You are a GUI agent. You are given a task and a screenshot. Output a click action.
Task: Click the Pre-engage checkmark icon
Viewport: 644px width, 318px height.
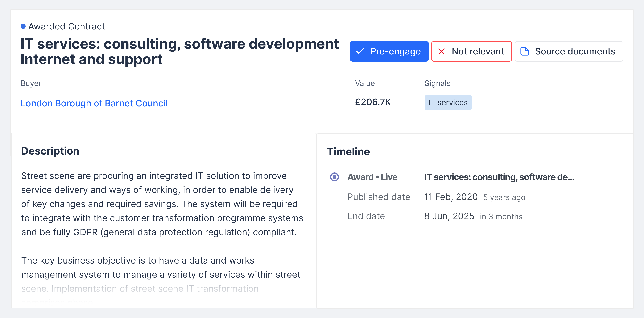click(360, 51)
